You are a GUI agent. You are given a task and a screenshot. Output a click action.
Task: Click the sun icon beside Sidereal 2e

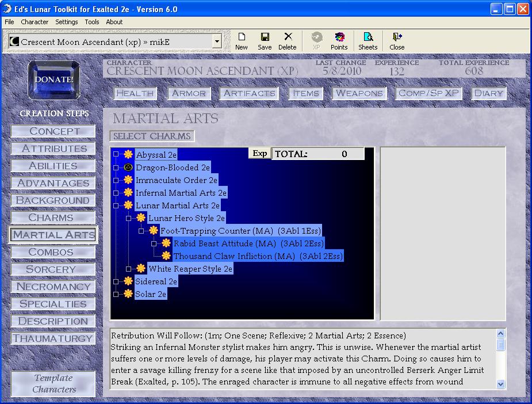click(x=128, y=281)
